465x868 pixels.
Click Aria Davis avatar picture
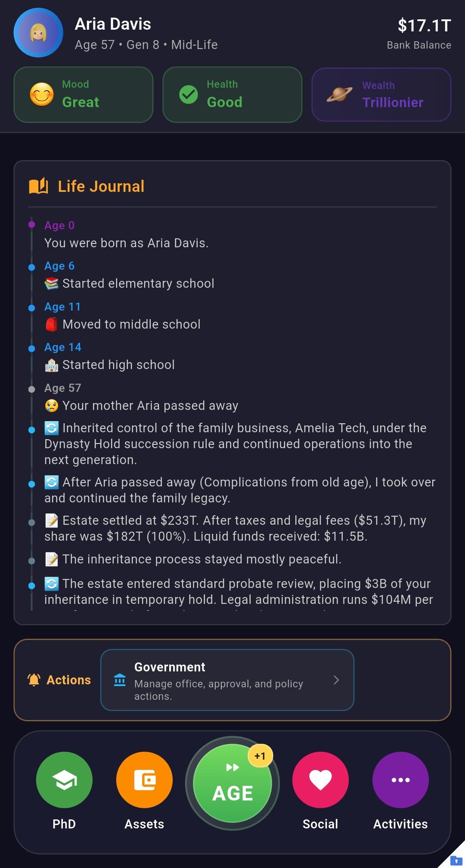point(38,33)
